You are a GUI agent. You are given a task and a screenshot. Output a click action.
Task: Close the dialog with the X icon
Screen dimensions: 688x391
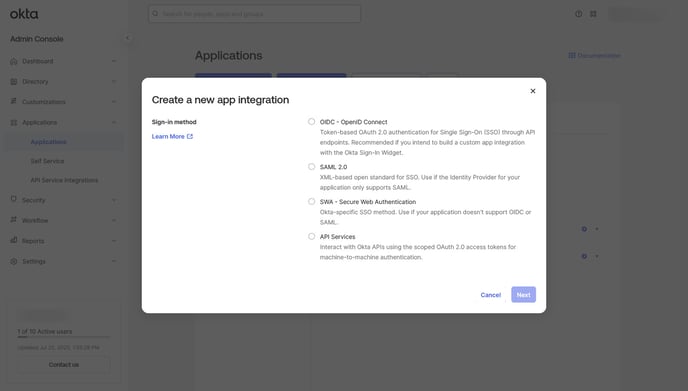(533, 91)
